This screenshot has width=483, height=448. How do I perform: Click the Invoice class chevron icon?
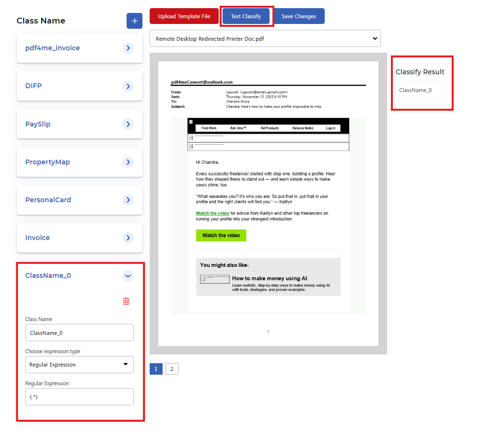(128, 238)
